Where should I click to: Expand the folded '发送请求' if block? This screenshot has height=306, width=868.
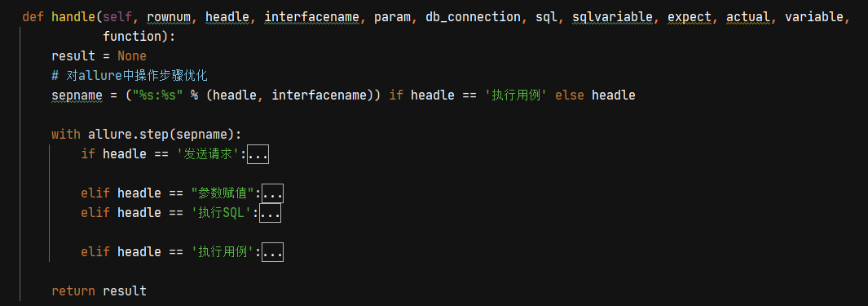click(x=258, y=154)
